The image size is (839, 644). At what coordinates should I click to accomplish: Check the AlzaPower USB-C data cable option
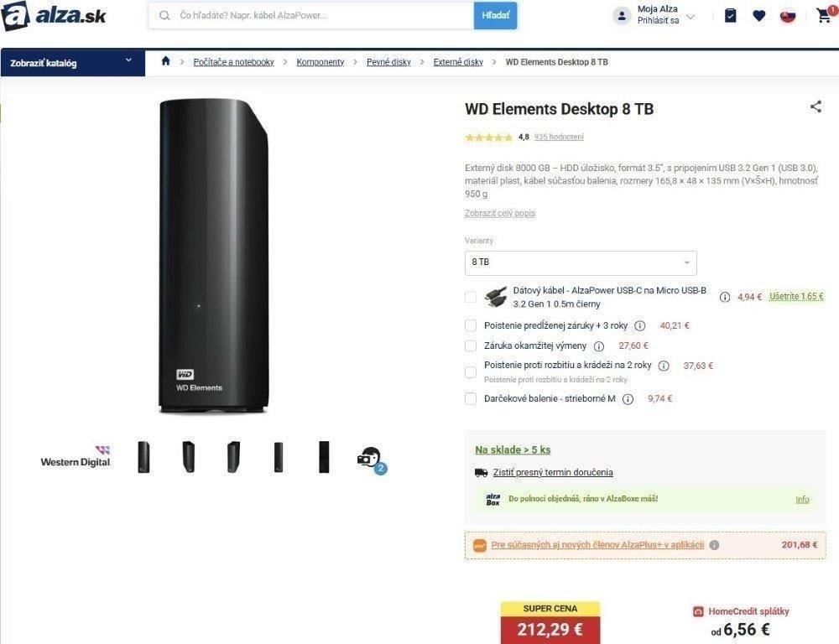pos(471,297)
